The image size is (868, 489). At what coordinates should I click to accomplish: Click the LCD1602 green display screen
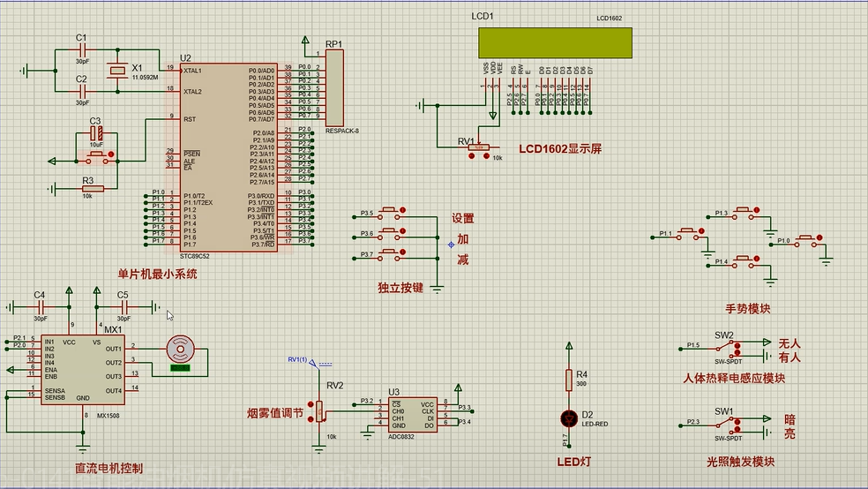tap(555, 41)
